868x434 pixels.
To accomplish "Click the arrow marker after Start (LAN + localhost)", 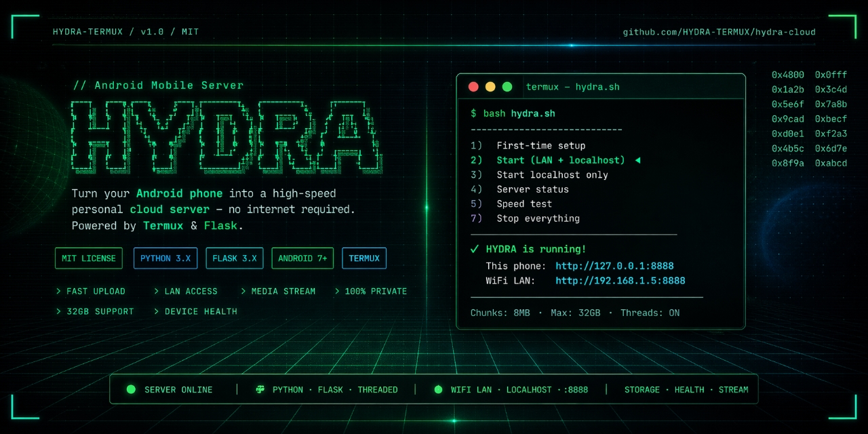I will [x=637, y=161].
